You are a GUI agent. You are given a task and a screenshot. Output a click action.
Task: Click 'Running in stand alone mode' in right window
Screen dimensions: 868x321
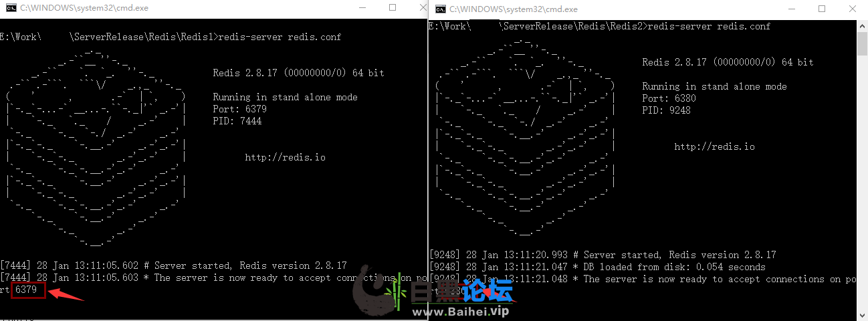[x=714, y=86]
